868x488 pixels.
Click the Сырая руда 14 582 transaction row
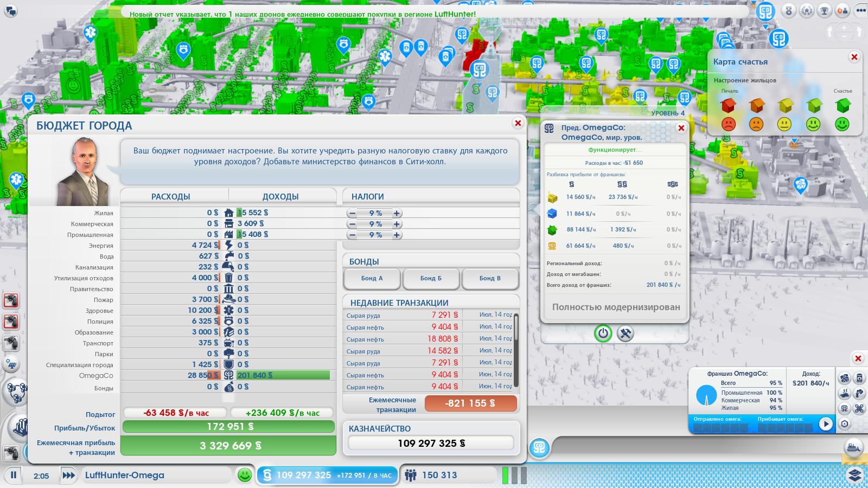(429, 351)
